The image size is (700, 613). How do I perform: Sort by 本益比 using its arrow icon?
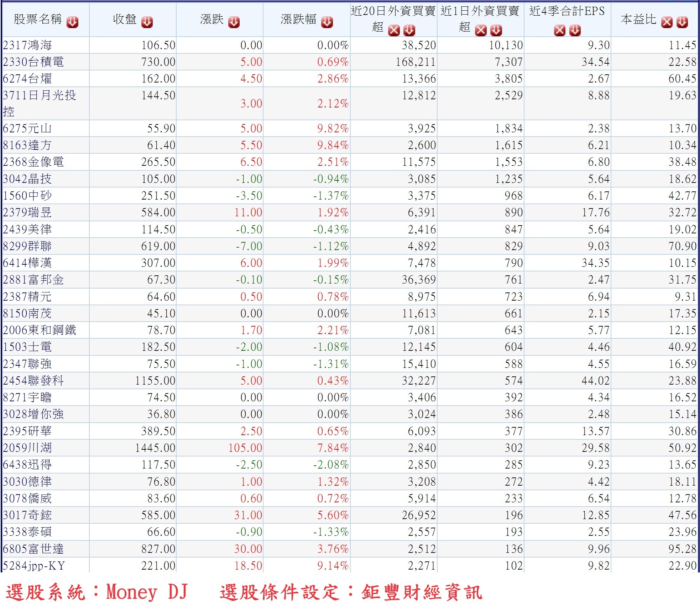coord(683,22)
